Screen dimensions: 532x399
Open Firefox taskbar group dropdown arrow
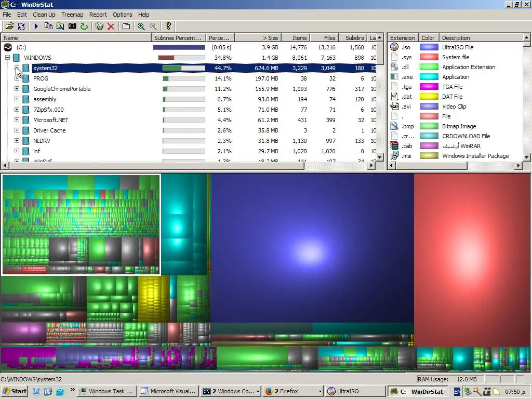[320, 391]
